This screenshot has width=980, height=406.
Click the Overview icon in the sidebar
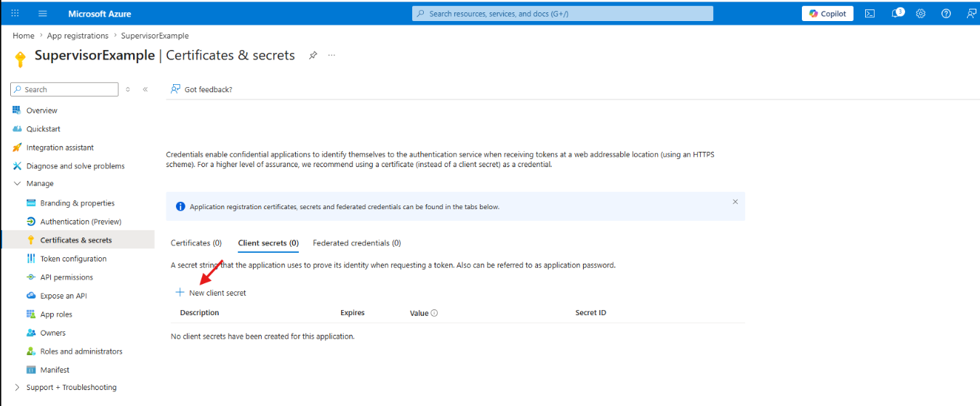[17, 110]
